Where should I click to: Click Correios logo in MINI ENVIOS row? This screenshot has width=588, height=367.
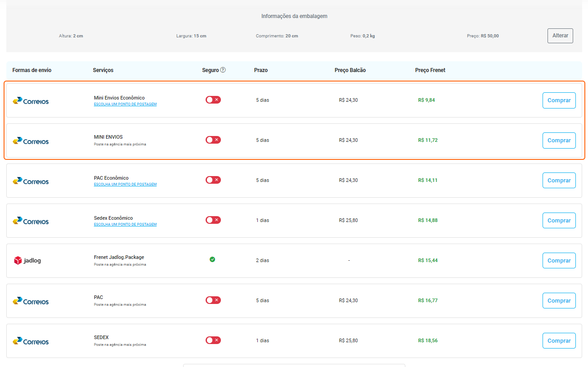click(x=31, y=141)
